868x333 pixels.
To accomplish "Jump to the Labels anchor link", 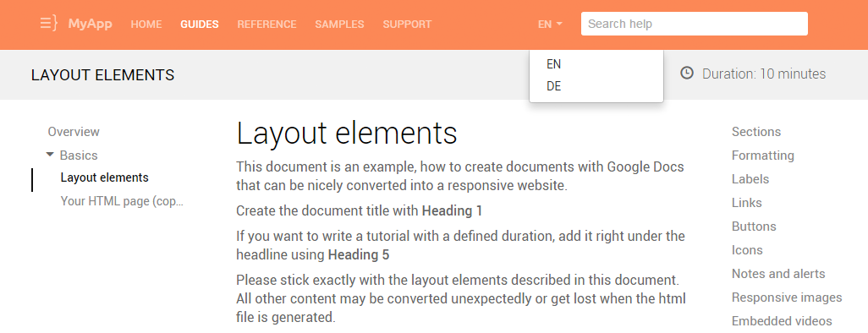I will click(x=750, y=179).
